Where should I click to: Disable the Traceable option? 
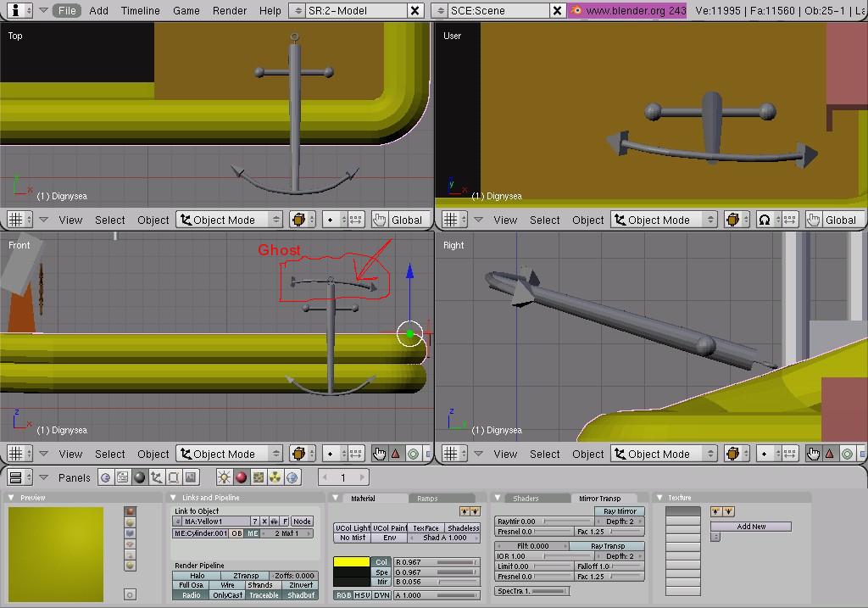point(264,595)
